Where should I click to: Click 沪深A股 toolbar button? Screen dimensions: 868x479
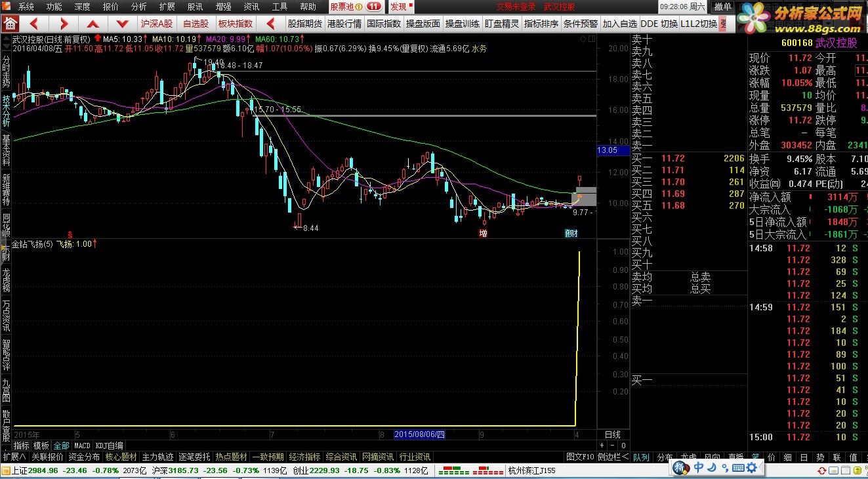157,24
